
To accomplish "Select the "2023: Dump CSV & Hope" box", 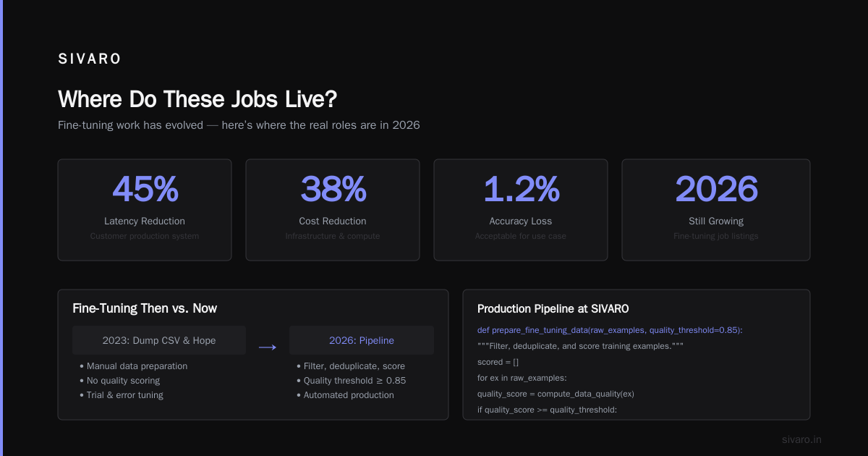I will [x=159, y=340].
